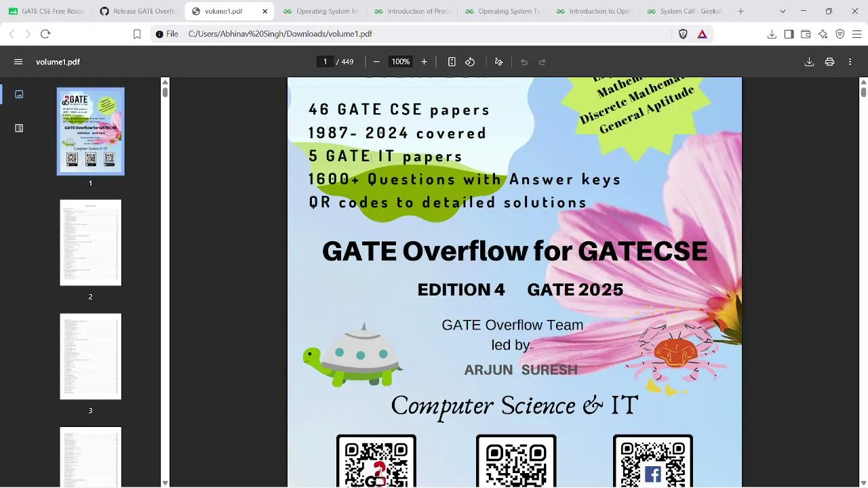
Task: Click the 100% zoom level field
Action: tap(400, 62)
